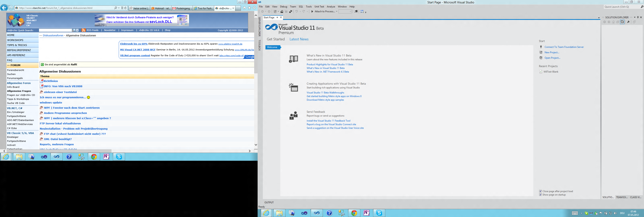Switch to the Latest News tab

299,39
